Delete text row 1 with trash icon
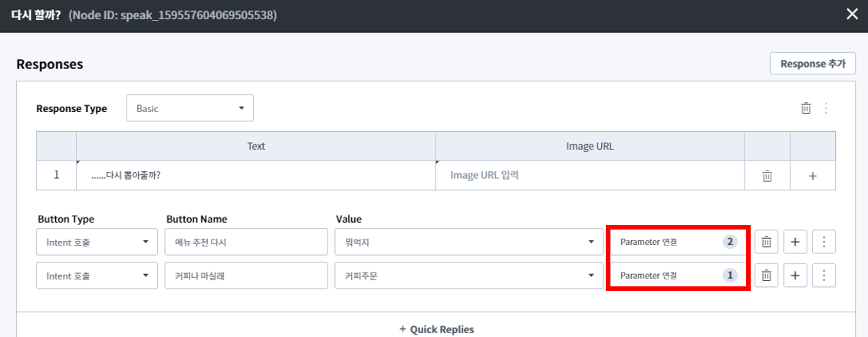Viewport: 868px width, 337px height. [x=767, y=176]
